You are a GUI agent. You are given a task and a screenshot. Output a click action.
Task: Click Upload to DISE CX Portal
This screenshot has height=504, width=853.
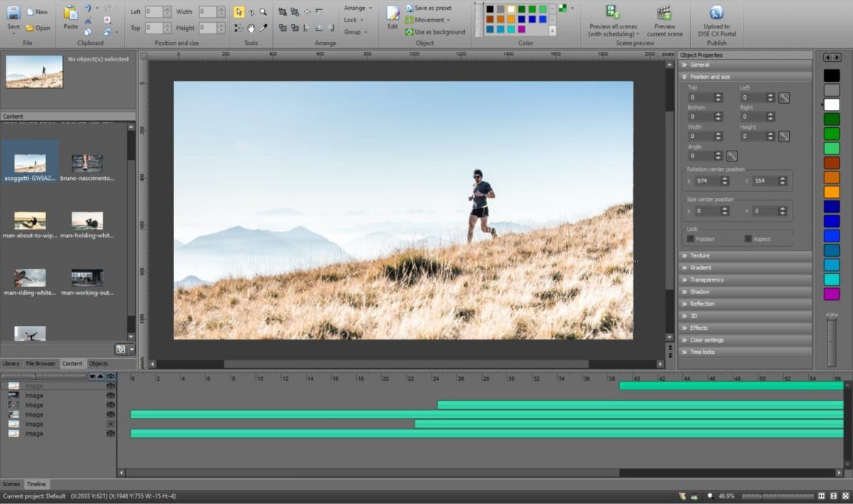[717, 13]
